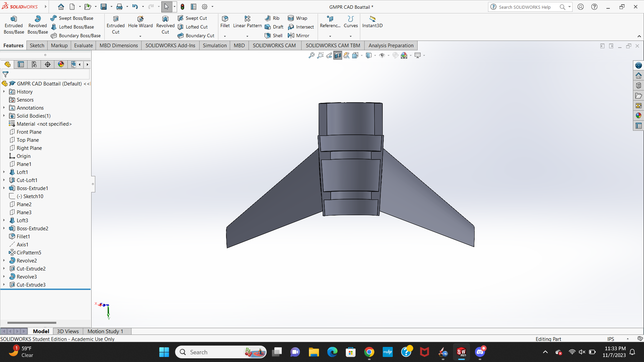Open Dynamic Annotation Views icon
Image resolution: width=644 pixels, height=362 pixels.
click(346, 55)
